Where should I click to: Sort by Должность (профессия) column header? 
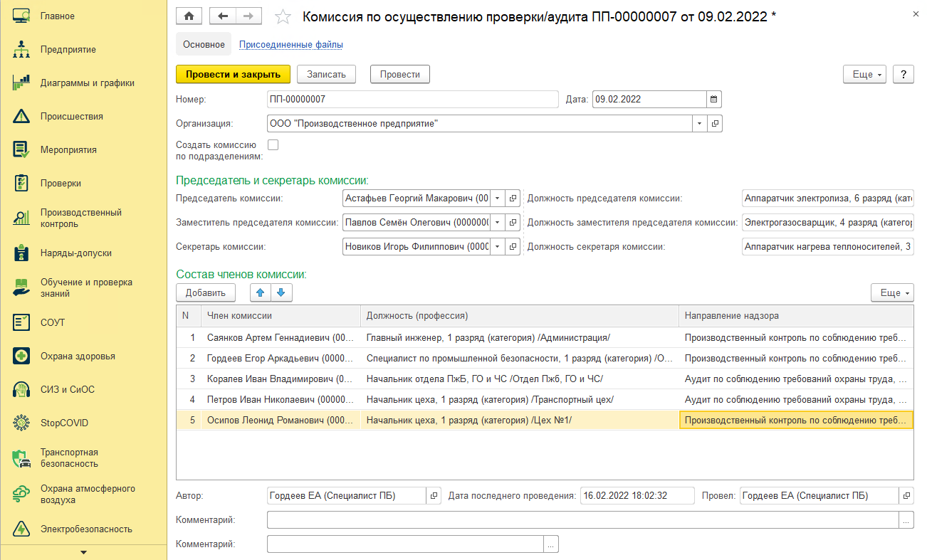520,316
